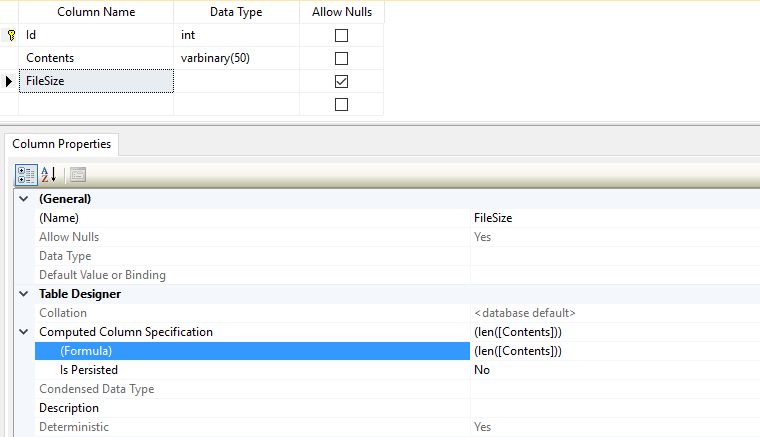Viewport: 760px width, 437px height.
Task: Select the Contents column name cell
Action: pos(96,58)
